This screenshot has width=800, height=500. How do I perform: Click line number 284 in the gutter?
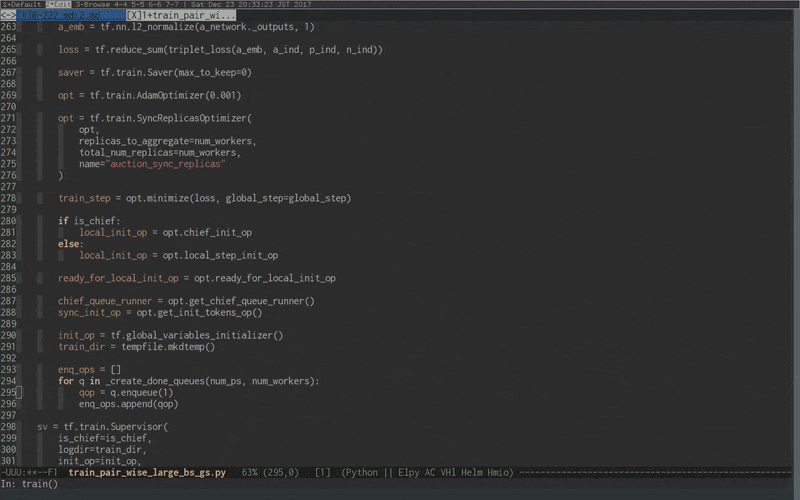8,266
